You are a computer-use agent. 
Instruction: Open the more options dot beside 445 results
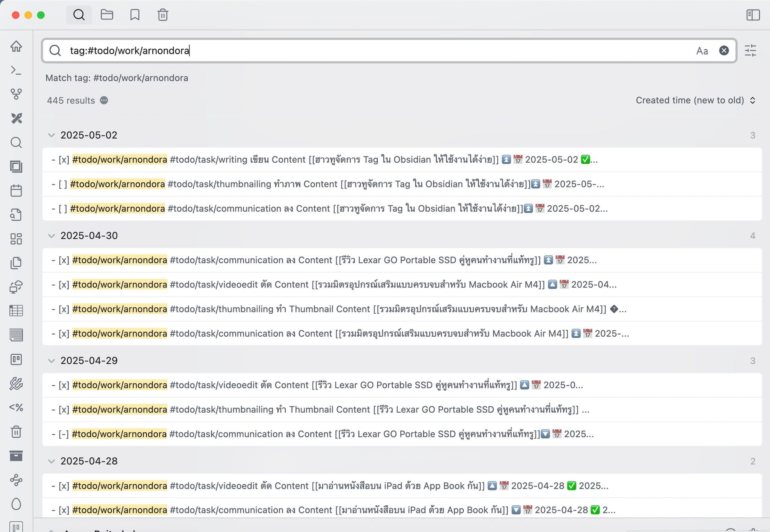(104, 100)
